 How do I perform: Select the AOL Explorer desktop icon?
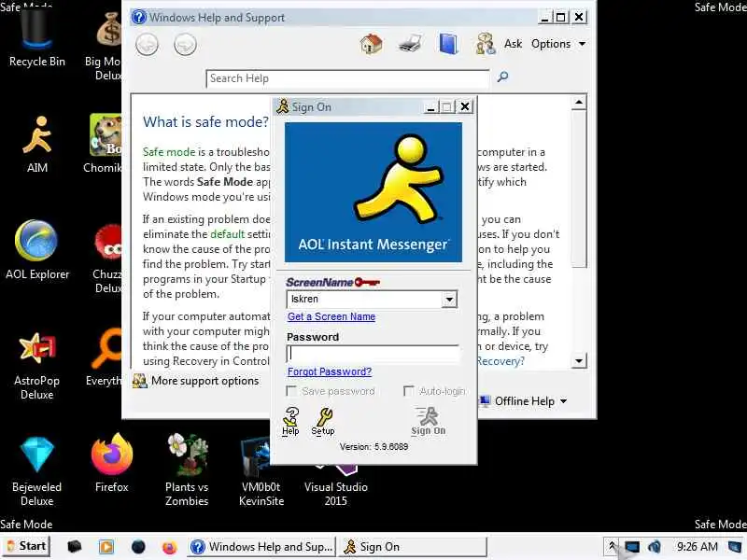36,250
